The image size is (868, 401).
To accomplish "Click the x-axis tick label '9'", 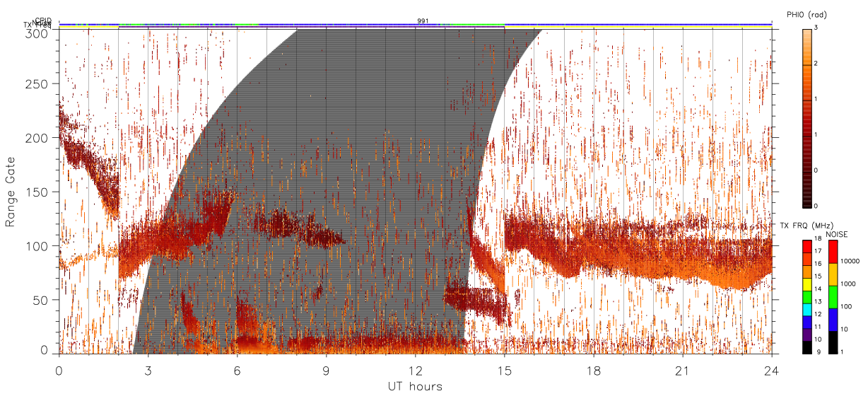I will tap(326, 371).
